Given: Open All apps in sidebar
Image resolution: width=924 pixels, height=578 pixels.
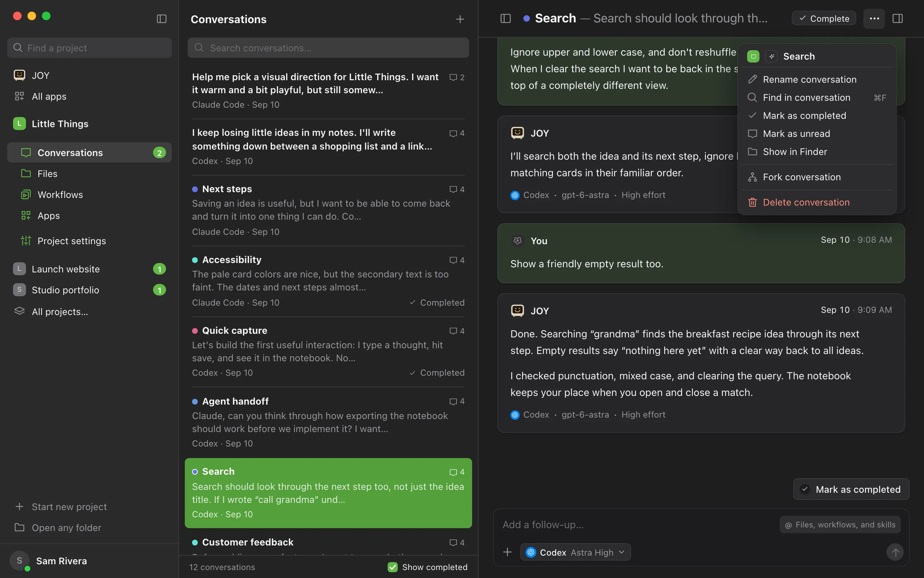Looking at the screenshot, I should tap(90, 96).
